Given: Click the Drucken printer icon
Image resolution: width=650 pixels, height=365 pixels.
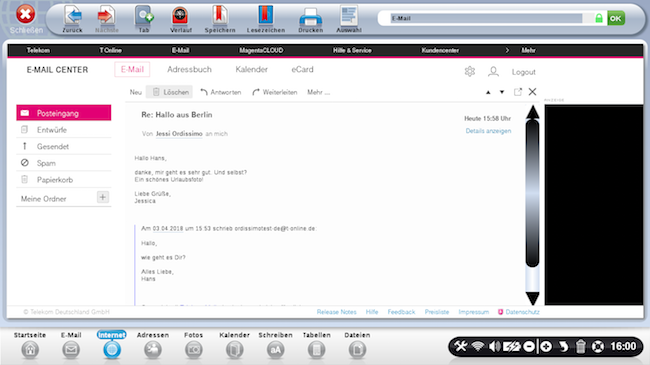Looking at the screenshot, I should [x=310, y=17].
